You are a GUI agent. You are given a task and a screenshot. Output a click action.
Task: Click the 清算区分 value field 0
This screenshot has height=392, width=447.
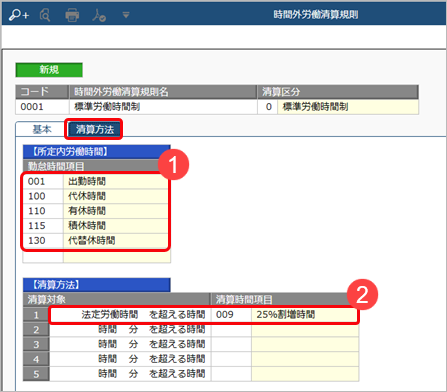tap(267, 107)
